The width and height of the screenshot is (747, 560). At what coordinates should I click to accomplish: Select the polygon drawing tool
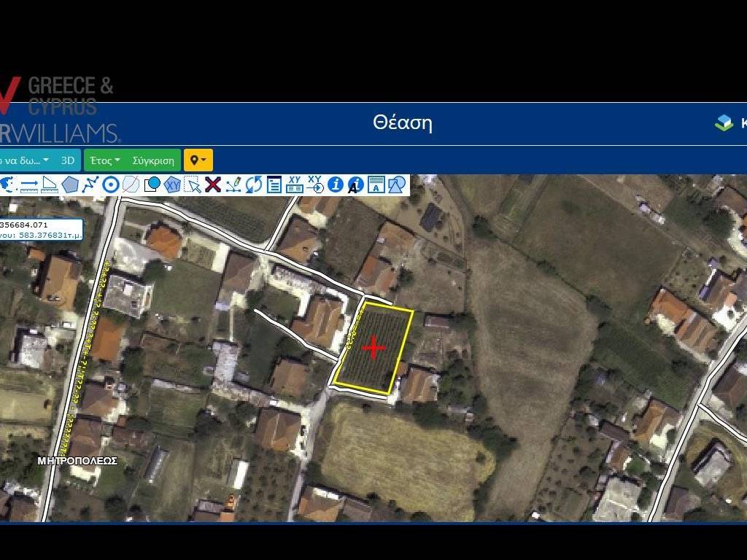[70, 184]
